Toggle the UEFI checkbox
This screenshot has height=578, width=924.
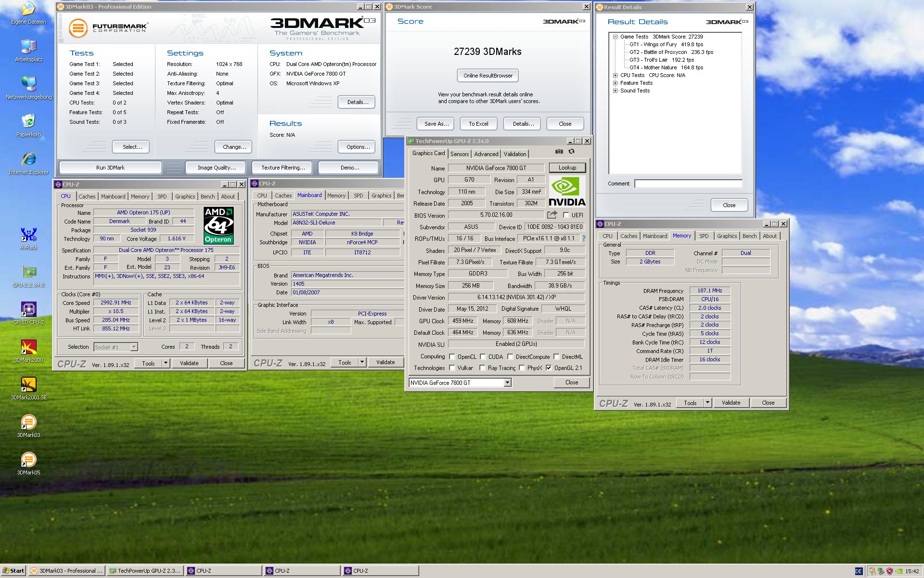coord(566,215)
